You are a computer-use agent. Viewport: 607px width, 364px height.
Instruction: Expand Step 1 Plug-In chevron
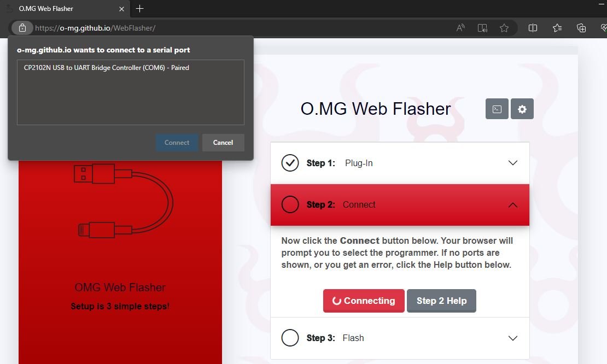512,163
